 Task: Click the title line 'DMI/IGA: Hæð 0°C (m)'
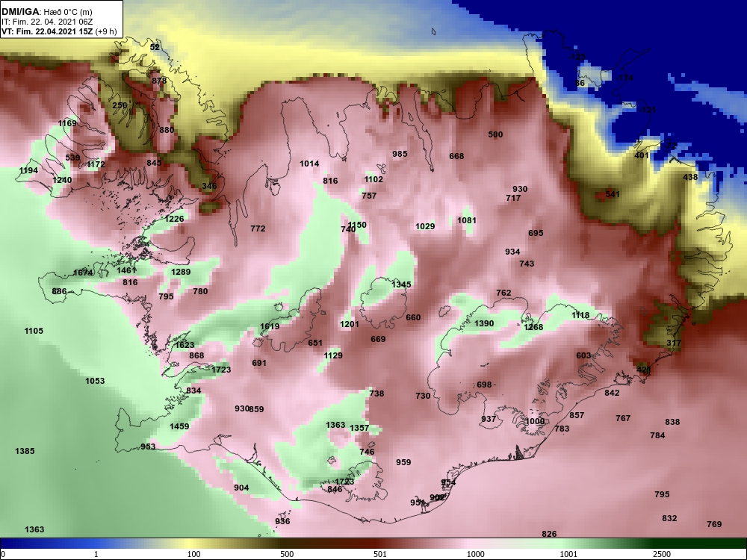(x=46, y=13)
